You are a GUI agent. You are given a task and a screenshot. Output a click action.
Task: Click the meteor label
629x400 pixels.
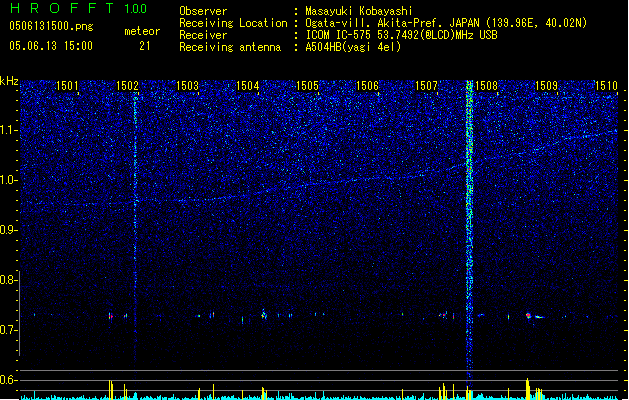pos(142,31)
